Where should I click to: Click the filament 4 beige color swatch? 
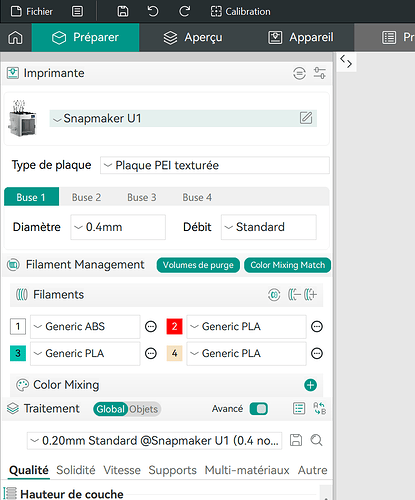[174, 353]
